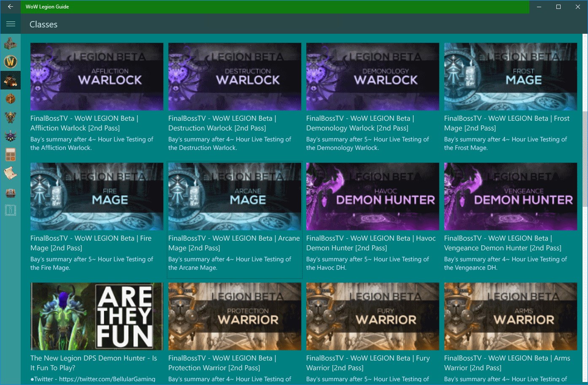Open the stone castle sidebar icon
Viewport: 588px width, 385px height.
tap(11, 43)
